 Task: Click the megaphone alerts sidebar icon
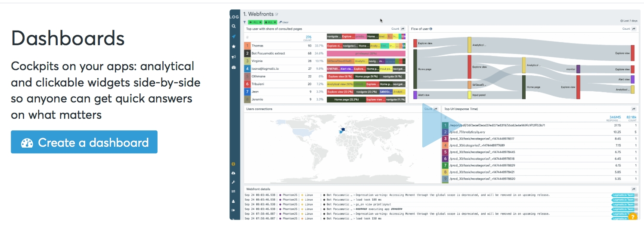(234, 57)
